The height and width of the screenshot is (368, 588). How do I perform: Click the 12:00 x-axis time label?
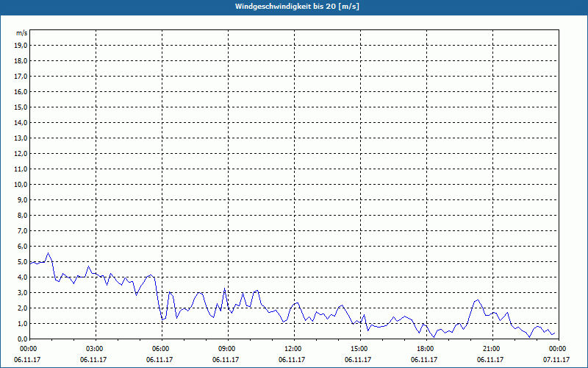coord(294,349)
